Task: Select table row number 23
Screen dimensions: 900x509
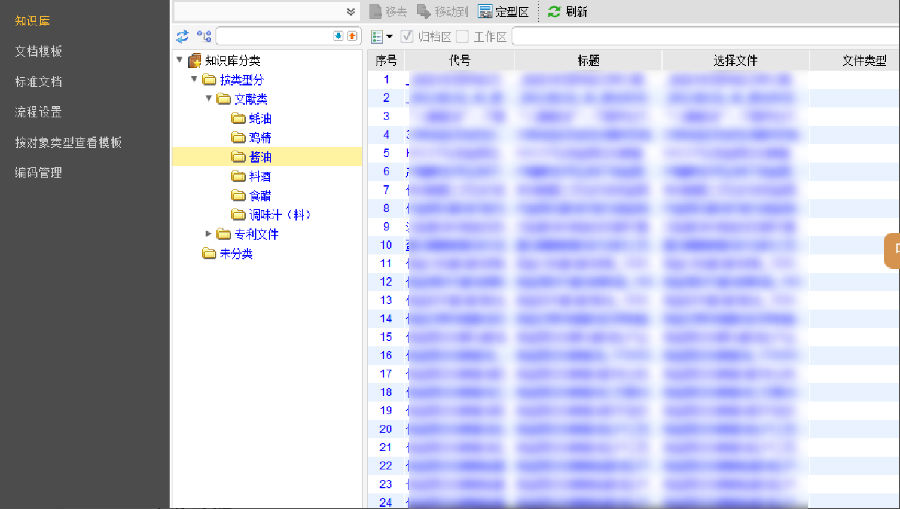Action: [634, 484]
